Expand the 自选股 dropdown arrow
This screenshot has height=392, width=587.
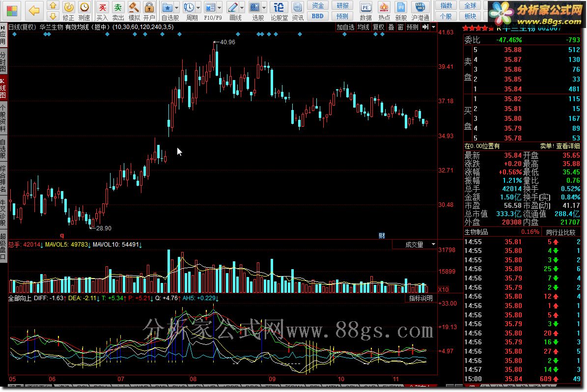pyautogui.click(x=177, y=7)
